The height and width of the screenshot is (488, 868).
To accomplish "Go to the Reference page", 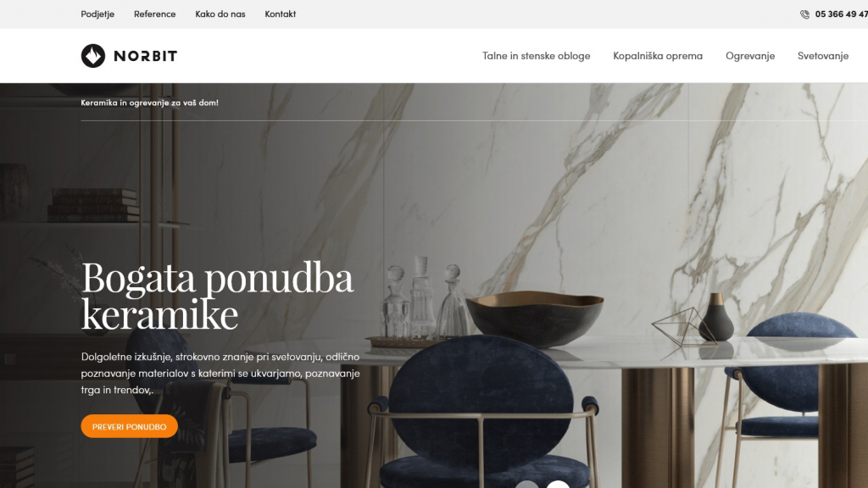I will click(154, 14).
